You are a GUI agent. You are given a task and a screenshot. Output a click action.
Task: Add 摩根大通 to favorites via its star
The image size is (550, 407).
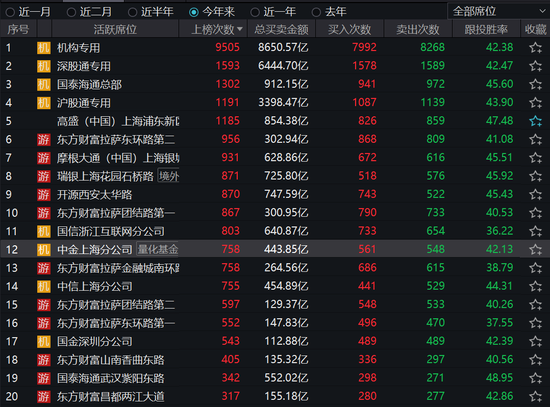[x=535, y=158]
